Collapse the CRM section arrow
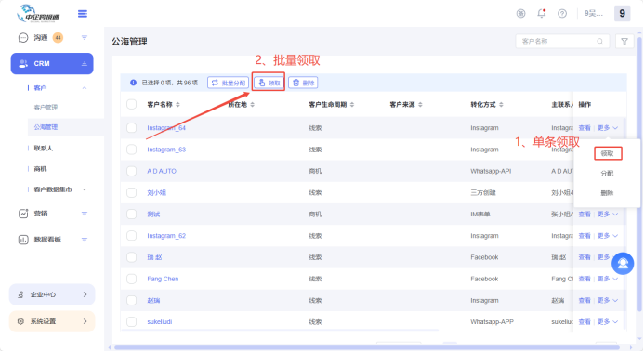 pos(85,64)
